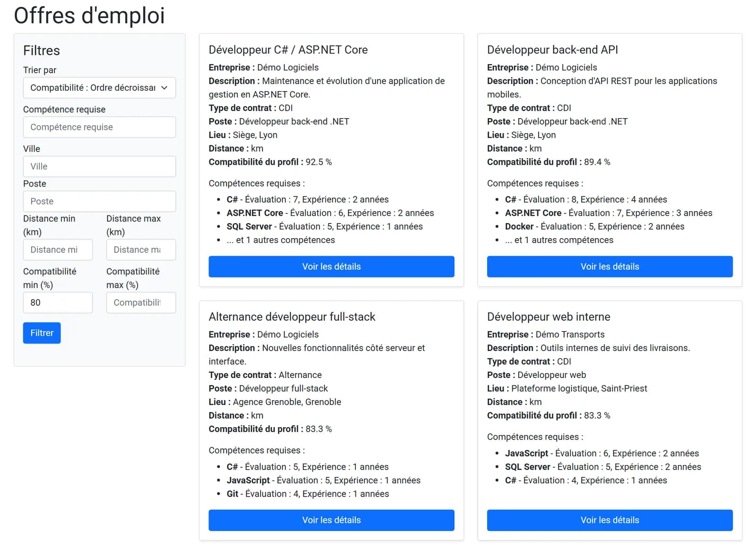Click the Offres d'emploi page heading
The height and width of the screenshot is (549, 756).
89,16
